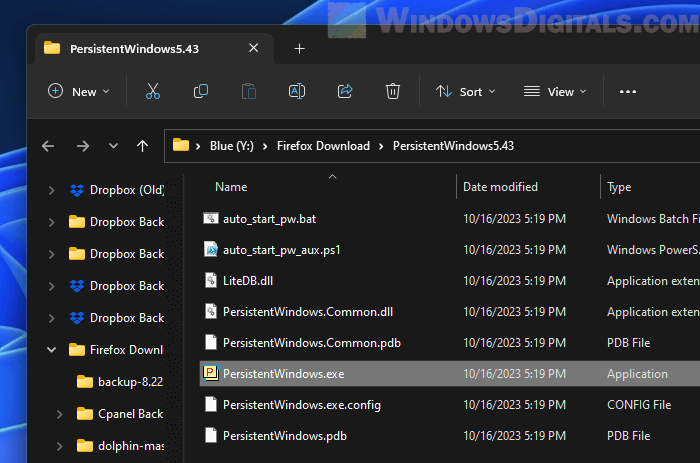Click PersistentWindows5.43 in the breadcrumb
The height and width of the screenshot is (463, 700).
tap(453, 146)
